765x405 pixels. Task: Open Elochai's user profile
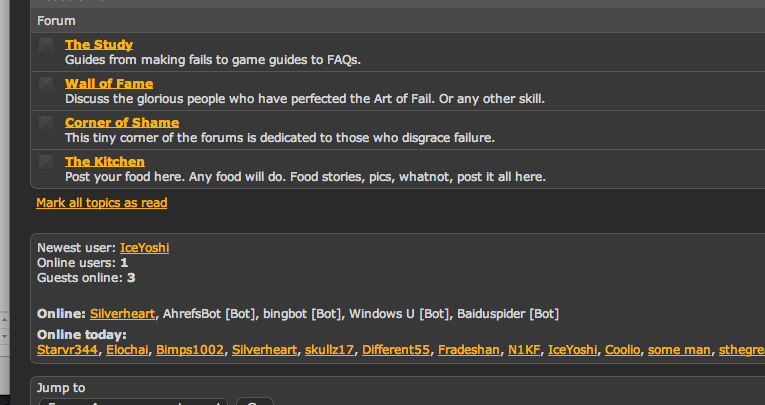click(127, 350)
